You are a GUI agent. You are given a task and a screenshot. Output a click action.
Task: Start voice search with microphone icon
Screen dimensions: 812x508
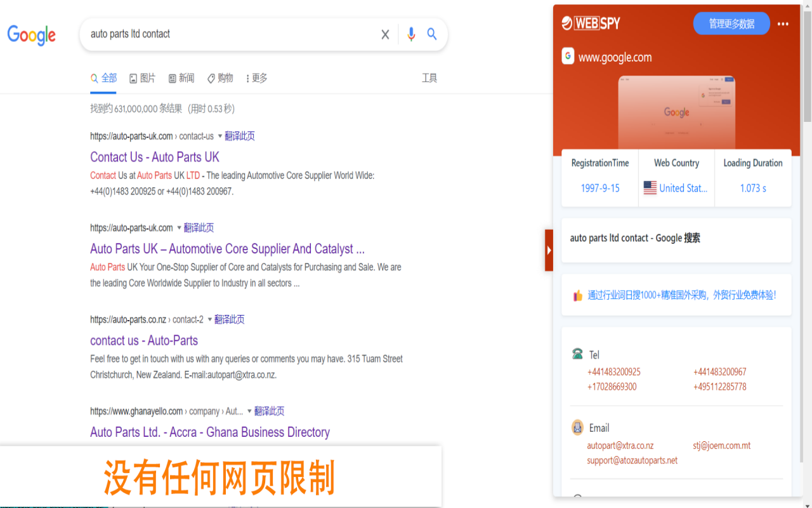pos(411,34)
